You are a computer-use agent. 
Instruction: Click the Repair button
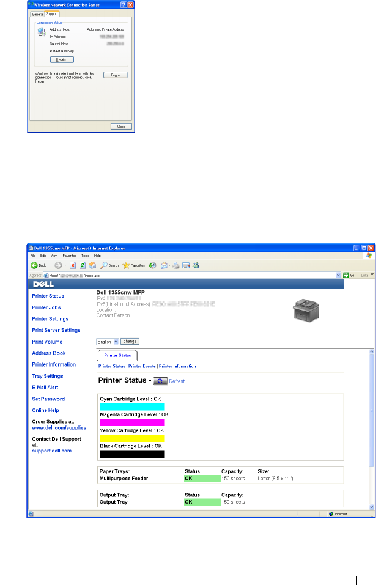(116, 75)
